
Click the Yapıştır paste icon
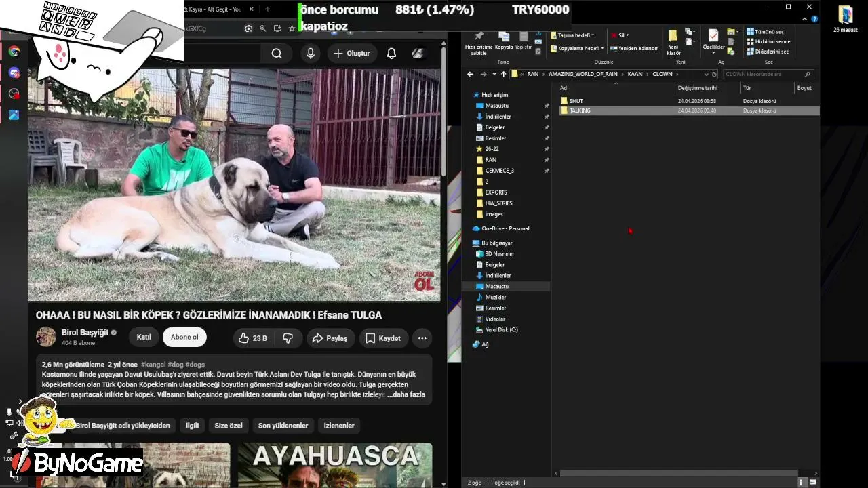524,40
